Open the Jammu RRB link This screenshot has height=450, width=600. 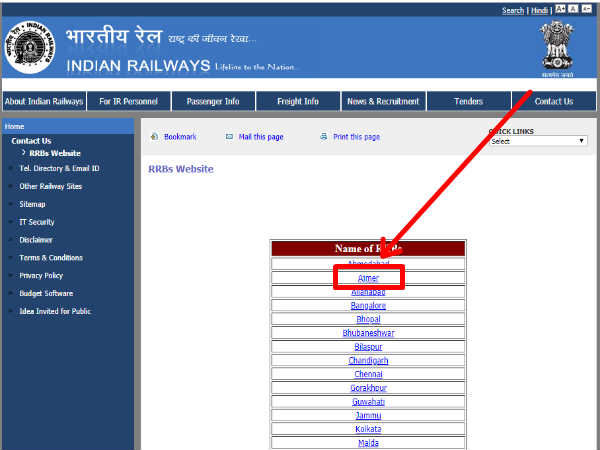tap(368, 415)
